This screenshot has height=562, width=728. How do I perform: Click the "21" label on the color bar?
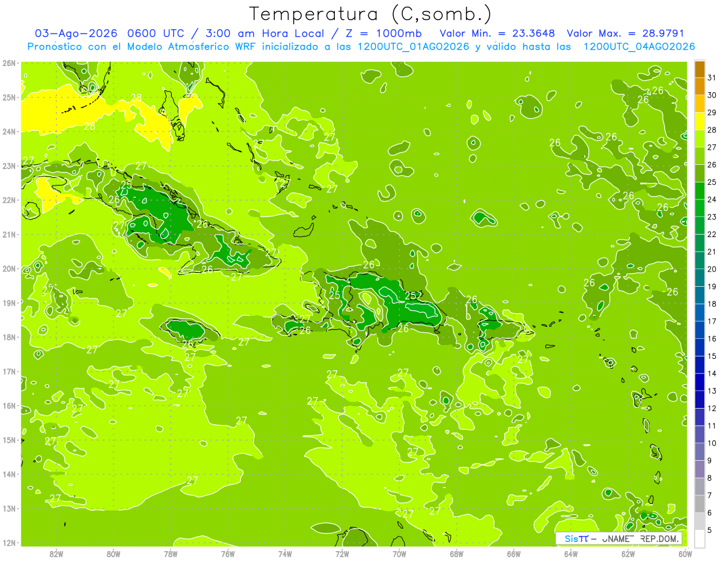click(x=712, y=252)
